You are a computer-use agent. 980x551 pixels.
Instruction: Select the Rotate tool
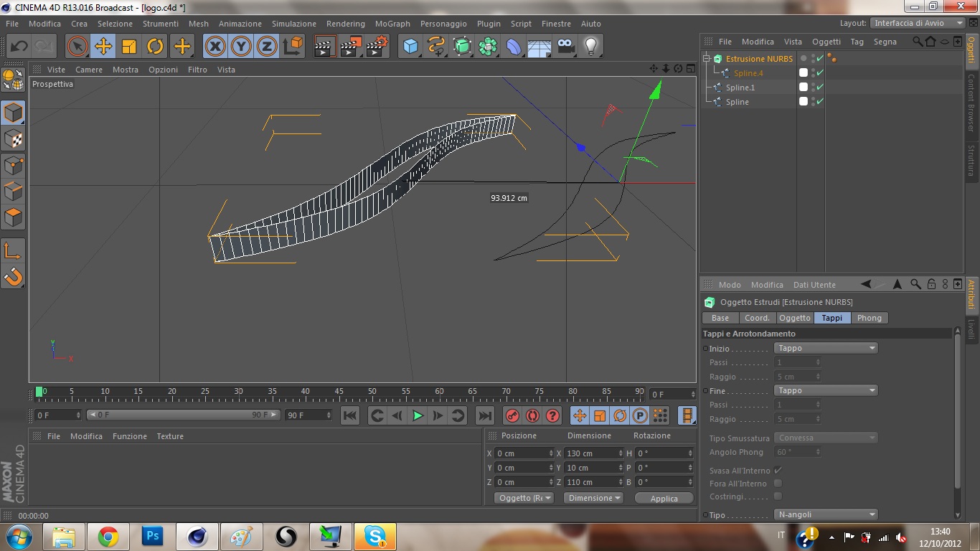(x=155, y=47)
